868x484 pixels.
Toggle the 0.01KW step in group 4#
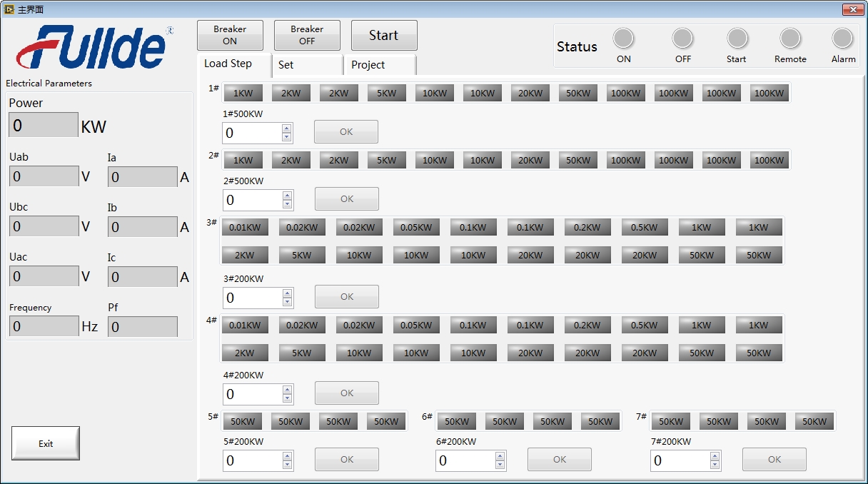[245, 325]
